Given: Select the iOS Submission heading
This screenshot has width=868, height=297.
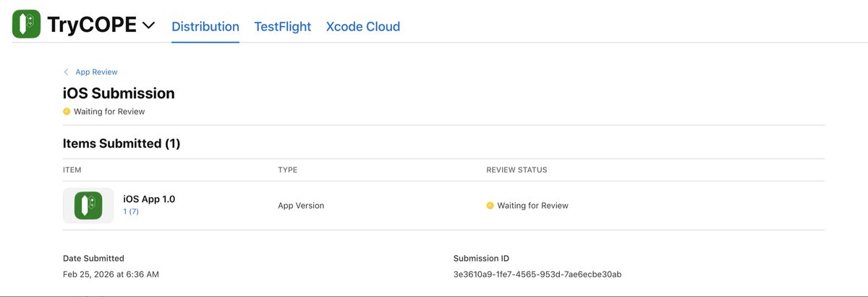Looking at the screenshot, I should [119, 93].
